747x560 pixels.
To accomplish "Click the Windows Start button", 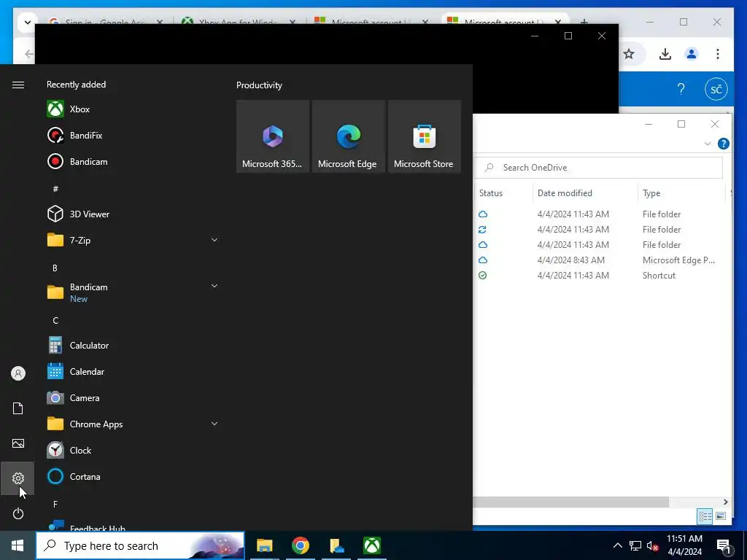I will tap(18, 545).
